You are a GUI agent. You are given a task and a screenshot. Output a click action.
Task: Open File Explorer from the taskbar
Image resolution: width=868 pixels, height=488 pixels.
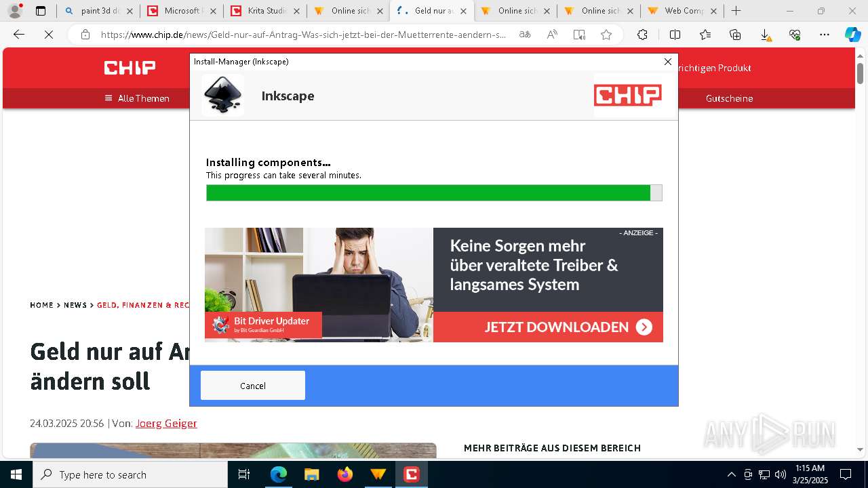click(311, 474)
